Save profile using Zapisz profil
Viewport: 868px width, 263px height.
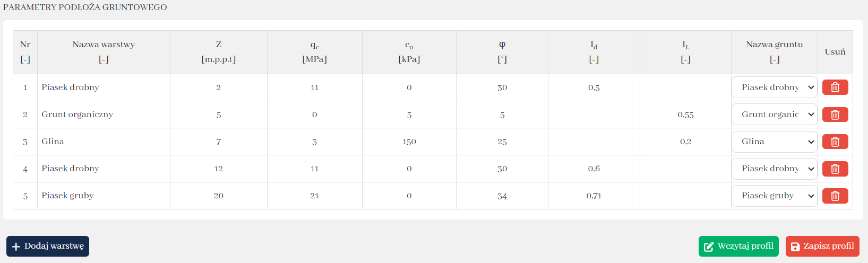(x=822, y=246)
